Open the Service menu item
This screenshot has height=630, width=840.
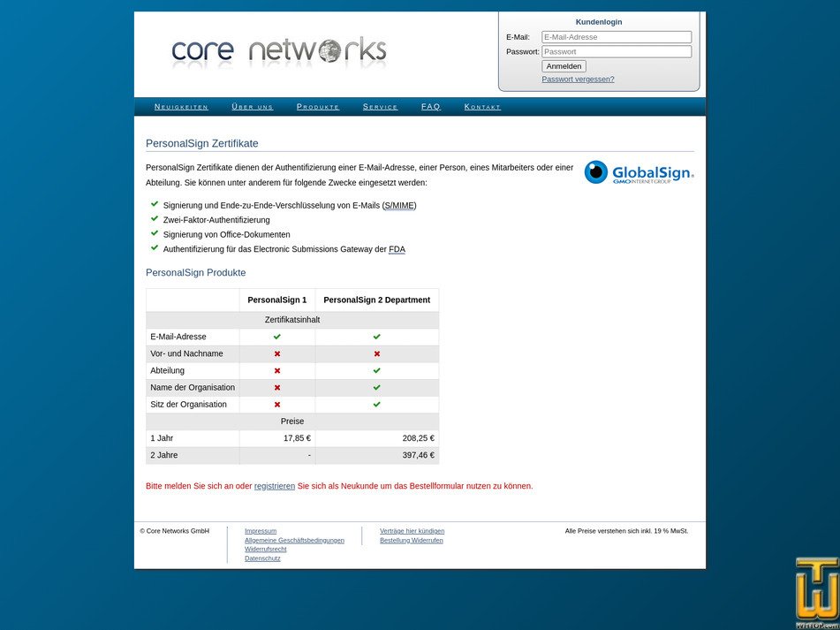point(380,107)
